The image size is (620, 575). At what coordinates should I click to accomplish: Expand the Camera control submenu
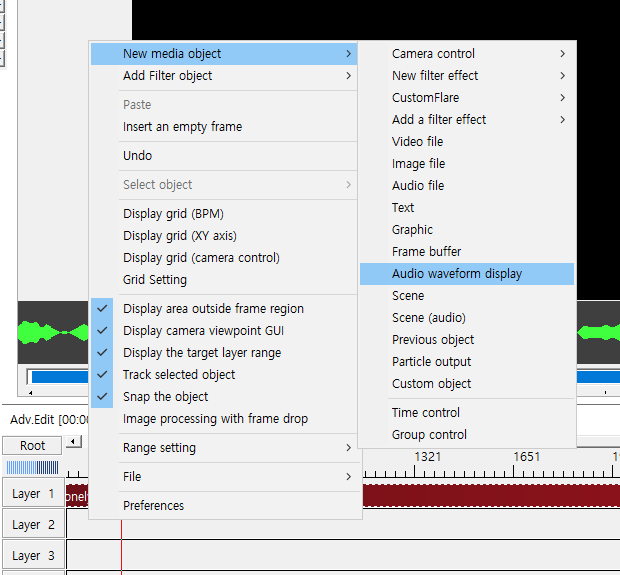click(x=467, y=54)
